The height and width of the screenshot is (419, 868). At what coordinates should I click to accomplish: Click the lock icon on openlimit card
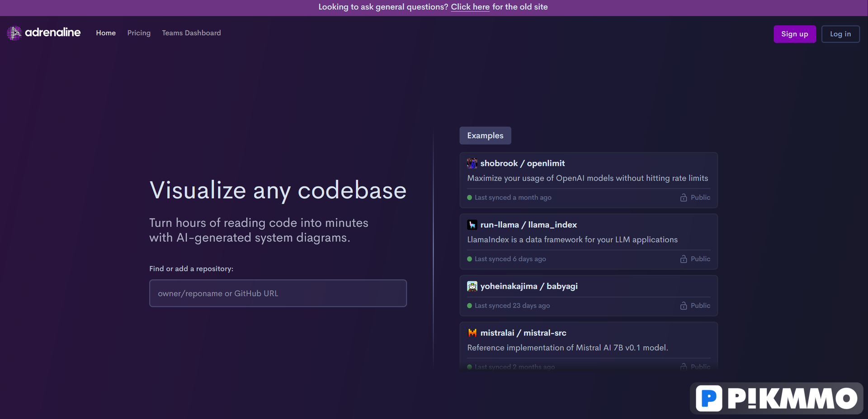point(684,198)
